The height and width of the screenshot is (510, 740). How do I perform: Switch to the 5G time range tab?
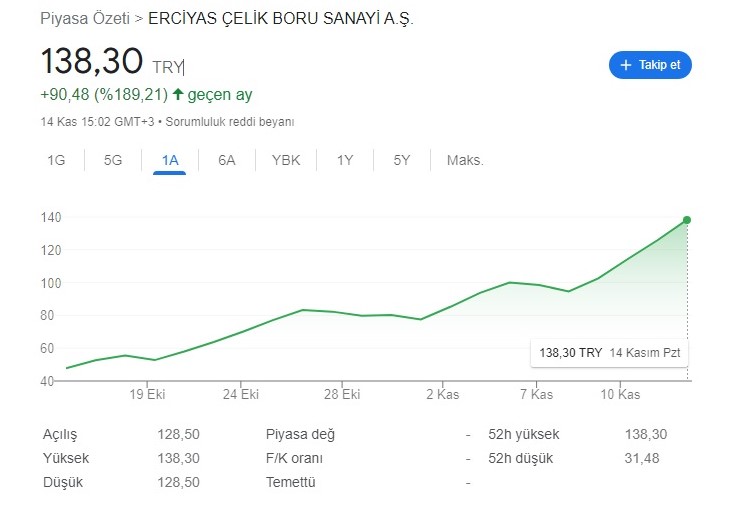[113, 160]
